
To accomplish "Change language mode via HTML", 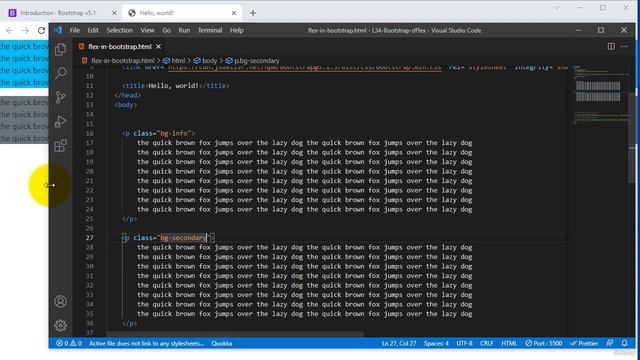I will point(509,343).
